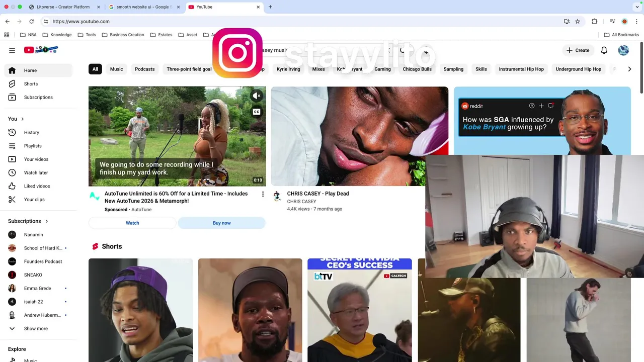Open the Business Creation bookmarks folder
644x362 pixels.
(123, 35)
